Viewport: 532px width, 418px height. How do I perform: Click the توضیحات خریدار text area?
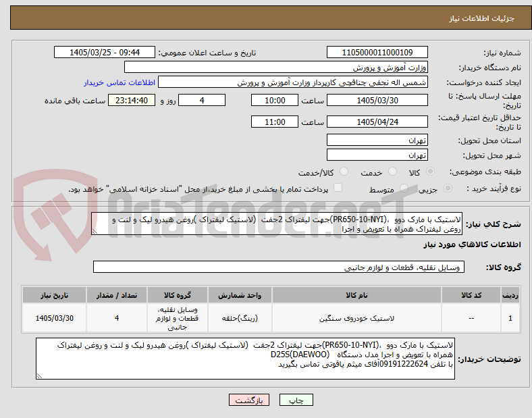pyautogui.click(x=245, y=359)
